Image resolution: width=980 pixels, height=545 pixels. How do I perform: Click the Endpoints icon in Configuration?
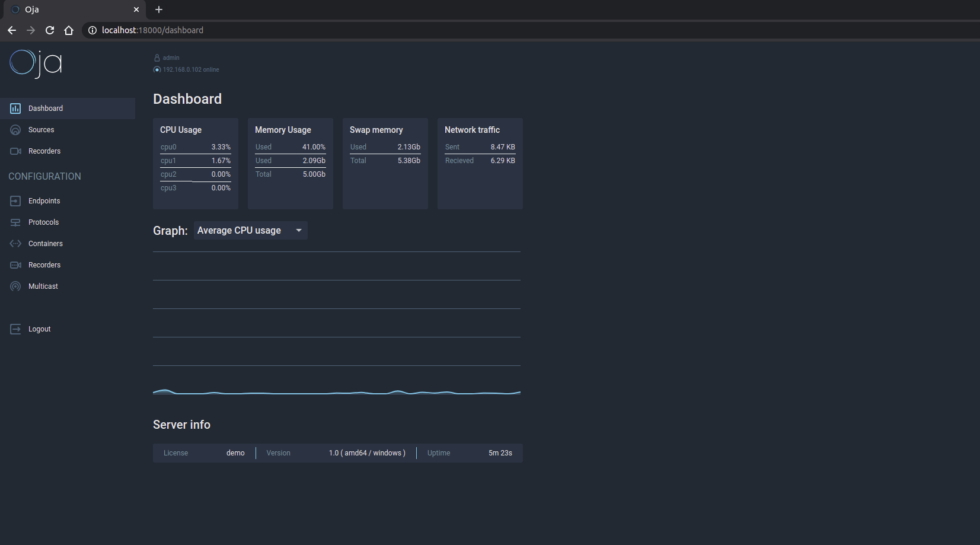point(15,201)
